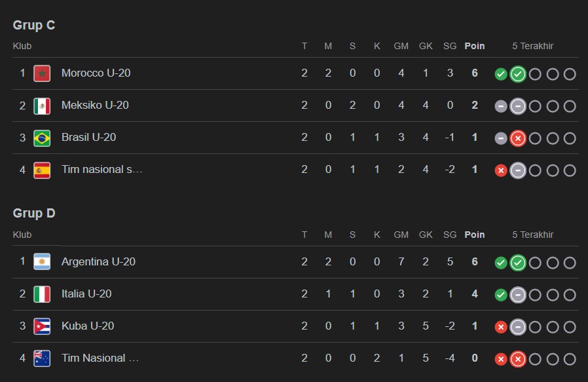Click the Australia flag icon in Grup D
The width and height of the screenshot is (588, 382).
click(42, 358)
